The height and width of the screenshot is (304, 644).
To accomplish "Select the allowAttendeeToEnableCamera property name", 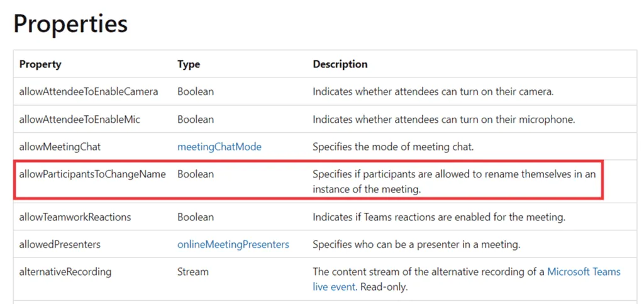I will click(89, 91).
